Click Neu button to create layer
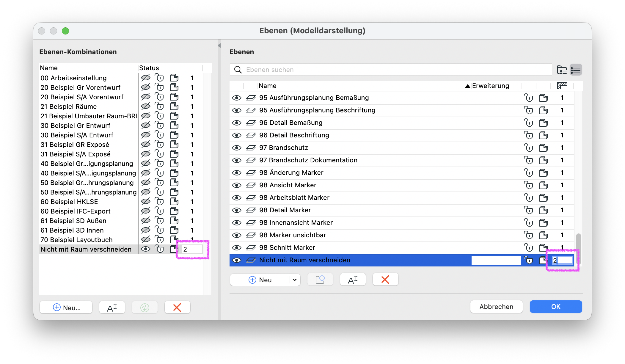Viewport: 625px width, 364px height. (260, 280)
